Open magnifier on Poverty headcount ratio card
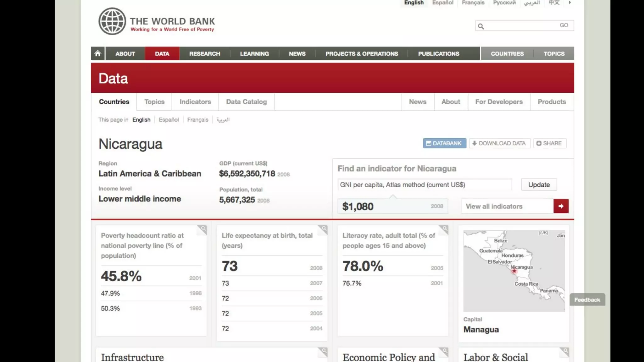Image resolution: width=644 pixels, height=362 pixels. click(203, 229)
